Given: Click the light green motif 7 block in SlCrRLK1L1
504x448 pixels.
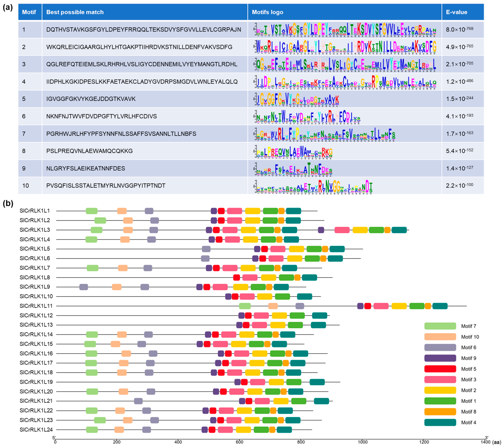Looking at the screenshot, I should (91, 211).
